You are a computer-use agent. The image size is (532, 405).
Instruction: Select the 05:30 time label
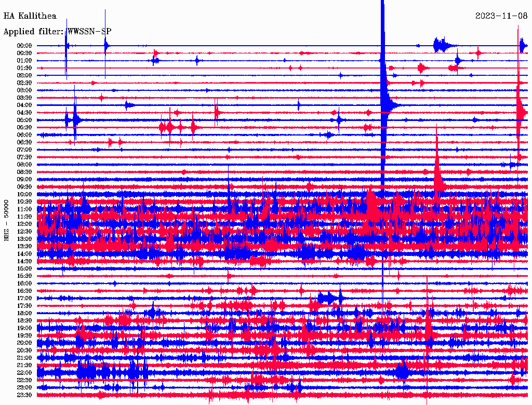pos(24,128)
